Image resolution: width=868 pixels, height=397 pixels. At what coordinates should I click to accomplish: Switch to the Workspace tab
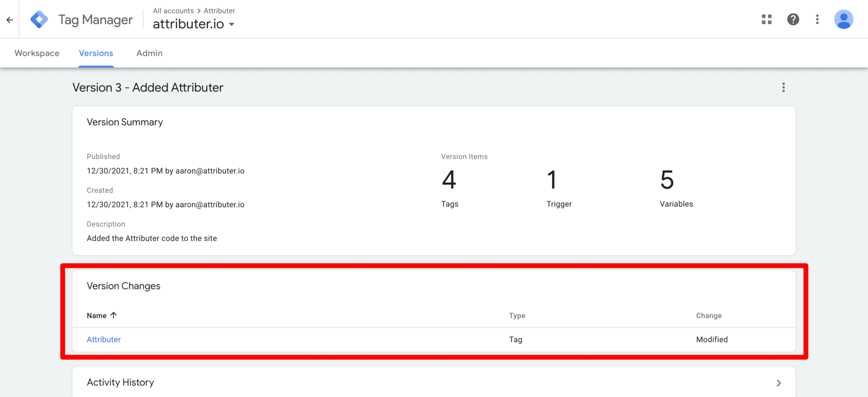[x=37, y=53]
